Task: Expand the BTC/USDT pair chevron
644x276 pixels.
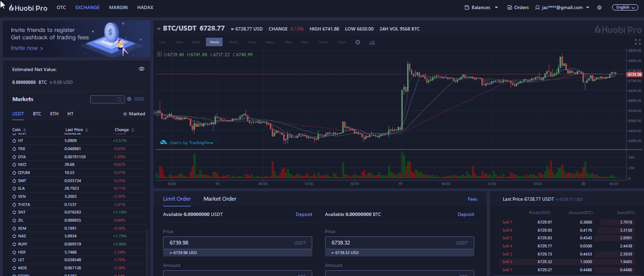Action: [x=159, y=29]
